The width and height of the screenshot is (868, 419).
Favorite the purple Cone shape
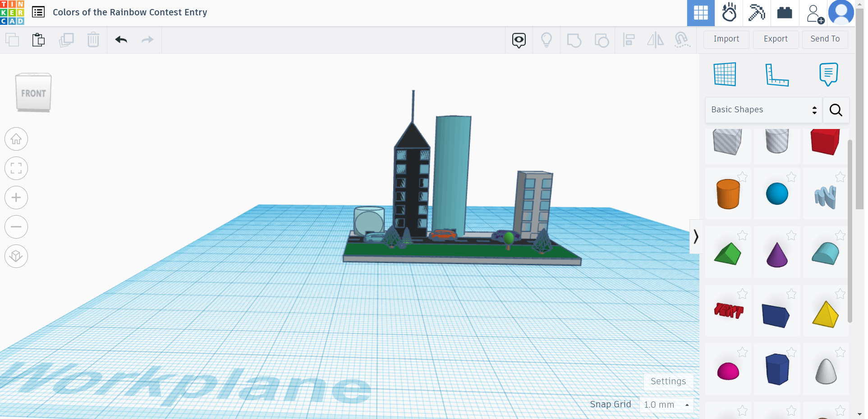(792, 235)
